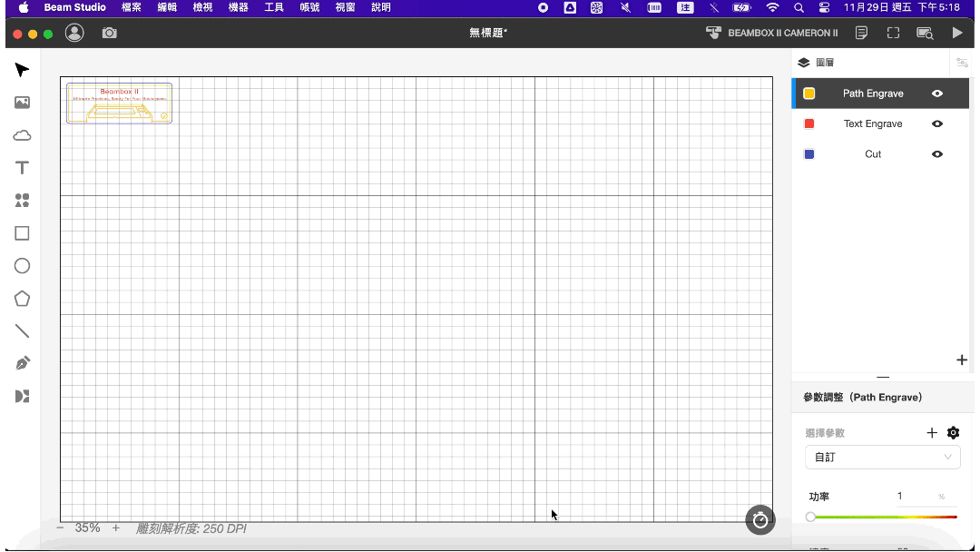Screen dimensions: 980x552
Task: Open the Boxgen pattern tool icon
Action: (x=22, y=397)
